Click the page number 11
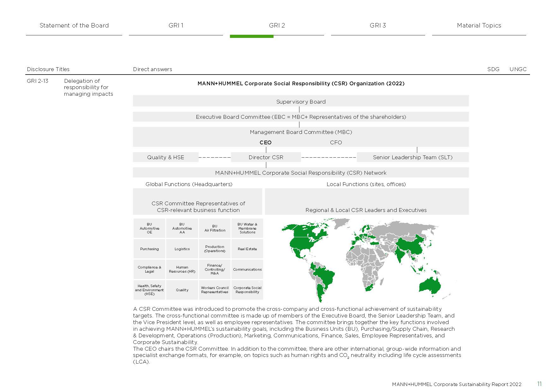The image size is (554, 392). tap(539, 384)
